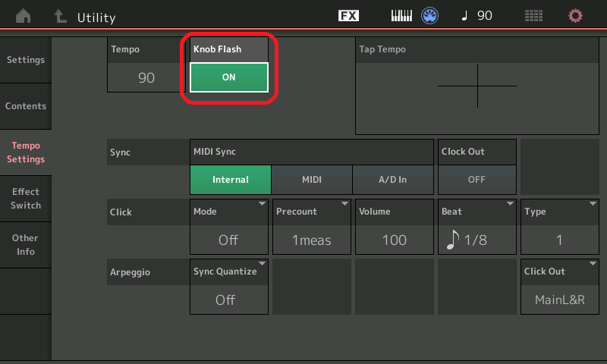The height and width of the screenshot is (364, 607).
Task: Select A/D In for MIDI Sync
Action: 392,180
